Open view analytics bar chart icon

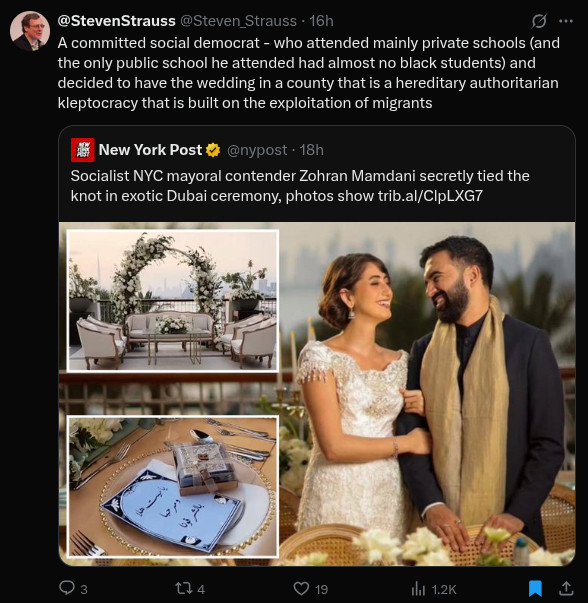click(x=418, y=588)
